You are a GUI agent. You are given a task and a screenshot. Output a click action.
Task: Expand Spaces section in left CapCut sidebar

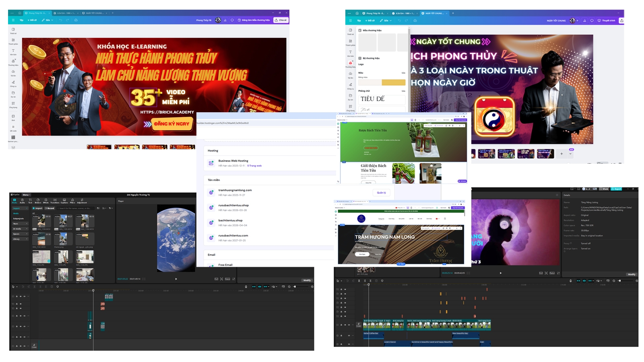tap(20, 234)
